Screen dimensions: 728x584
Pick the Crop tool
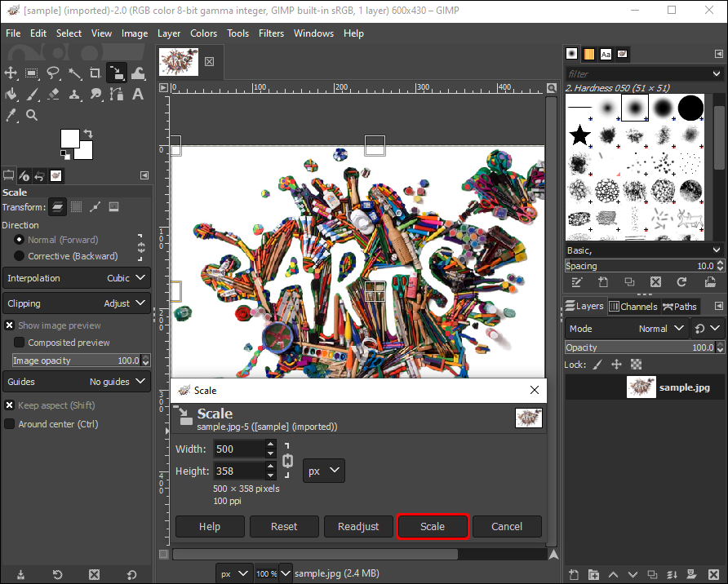[x=96, y=73]
